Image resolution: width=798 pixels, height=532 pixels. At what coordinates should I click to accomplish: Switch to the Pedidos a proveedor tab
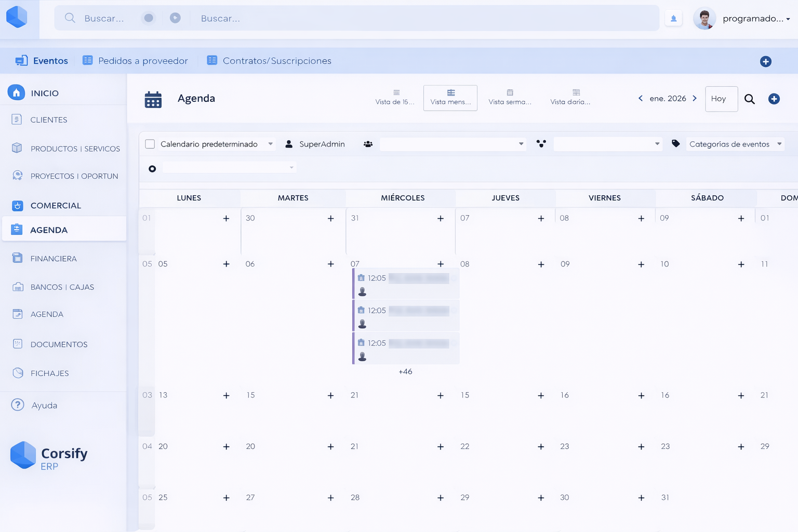coord(136,61)
